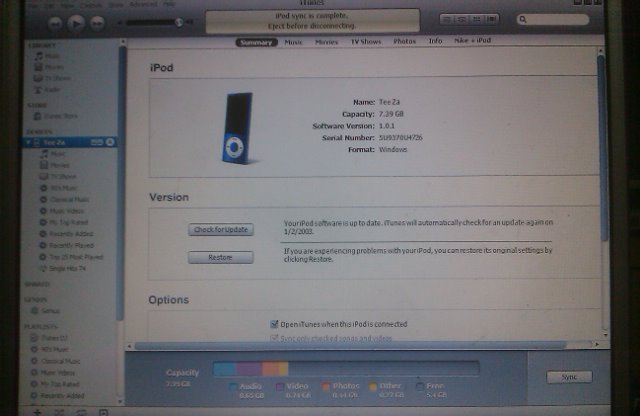Click the Check for Update button

click(220, 230)
